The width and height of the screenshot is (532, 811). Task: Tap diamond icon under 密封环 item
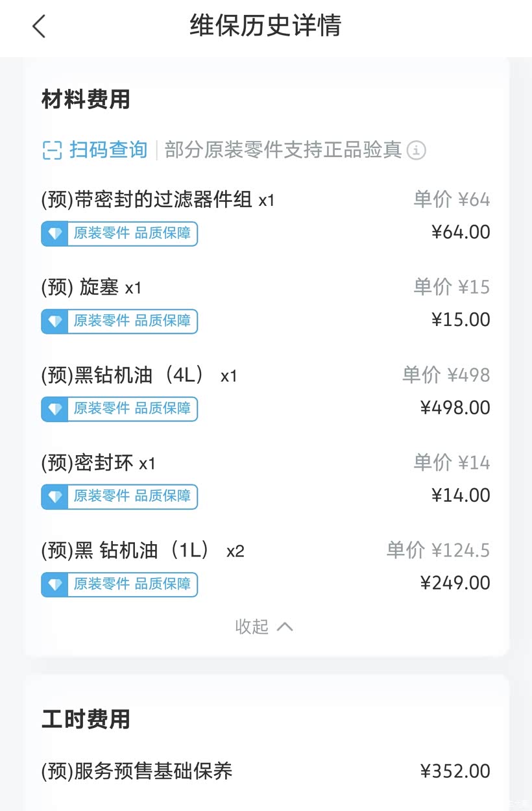55,497
